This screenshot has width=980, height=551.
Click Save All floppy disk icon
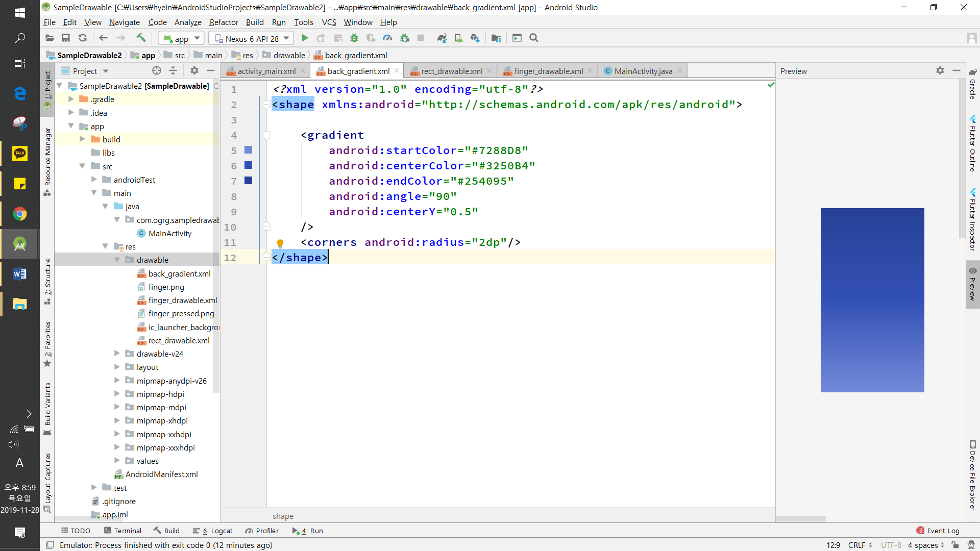coord(66,38)
